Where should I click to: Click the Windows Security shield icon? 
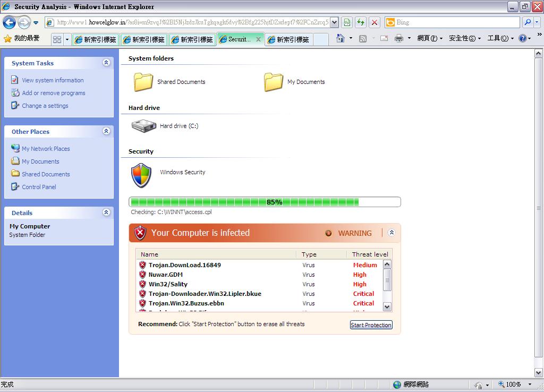click(x=141, y=175)
